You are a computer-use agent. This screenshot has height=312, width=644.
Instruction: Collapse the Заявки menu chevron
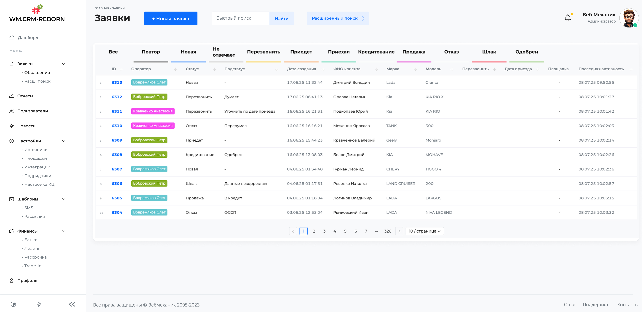coord(63,64)
